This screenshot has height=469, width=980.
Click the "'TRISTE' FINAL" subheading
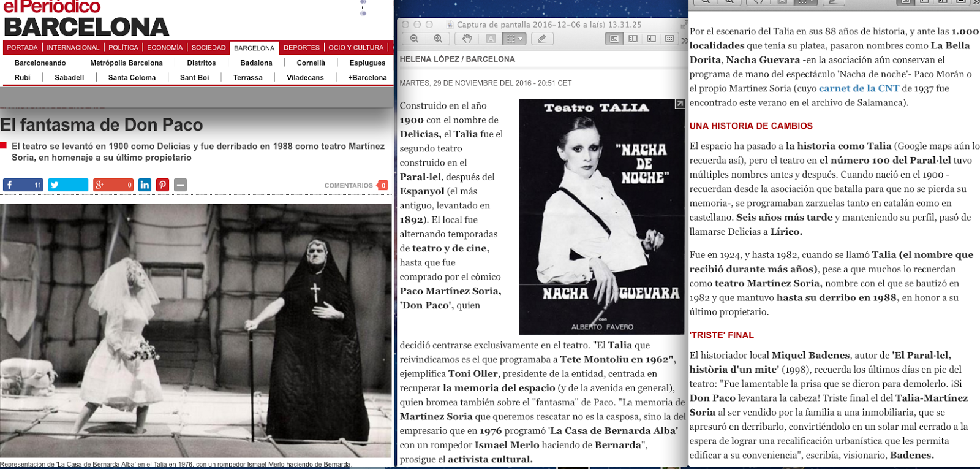point(722,335)
